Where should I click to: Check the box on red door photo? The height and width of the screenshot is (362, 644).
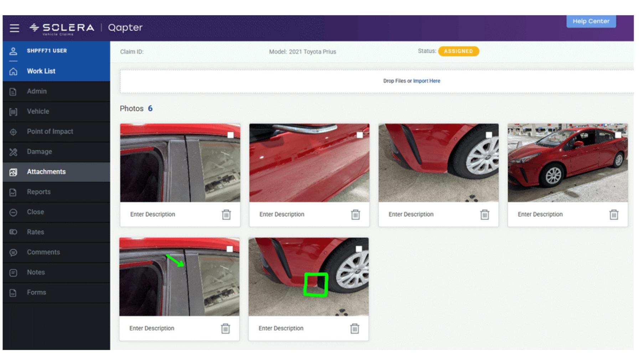point(360,135)
